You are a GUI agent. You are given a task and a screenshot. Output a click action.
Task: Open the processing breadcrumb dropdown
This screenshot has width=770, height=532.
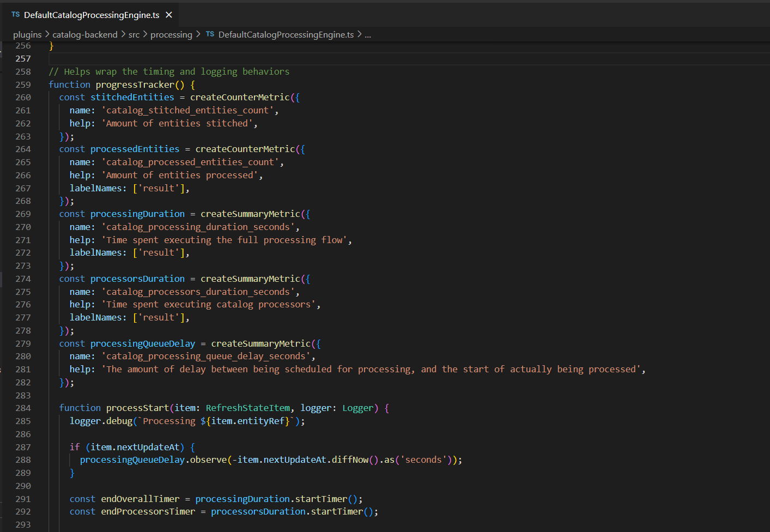coord(171,34)
